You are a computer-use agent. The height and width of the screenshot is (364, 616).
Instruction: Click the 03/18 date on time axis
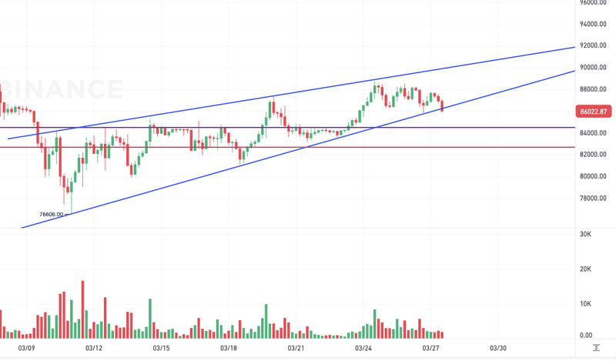[229, 349]
